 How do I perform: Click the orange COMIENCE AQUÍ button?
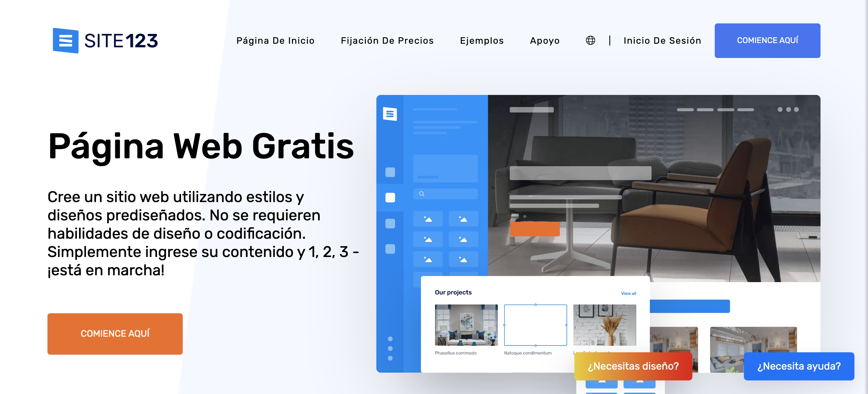click(x=115, y=334)
